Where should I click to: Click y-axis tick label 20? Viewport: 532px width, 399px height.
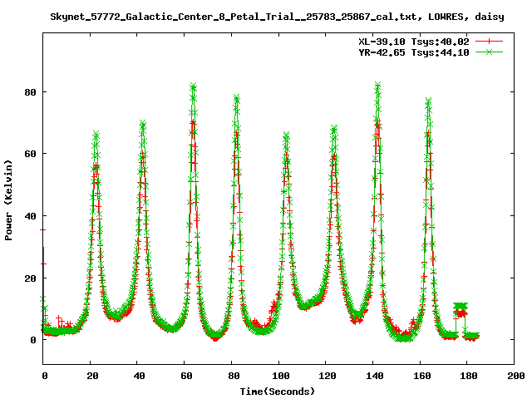(30, 278)
